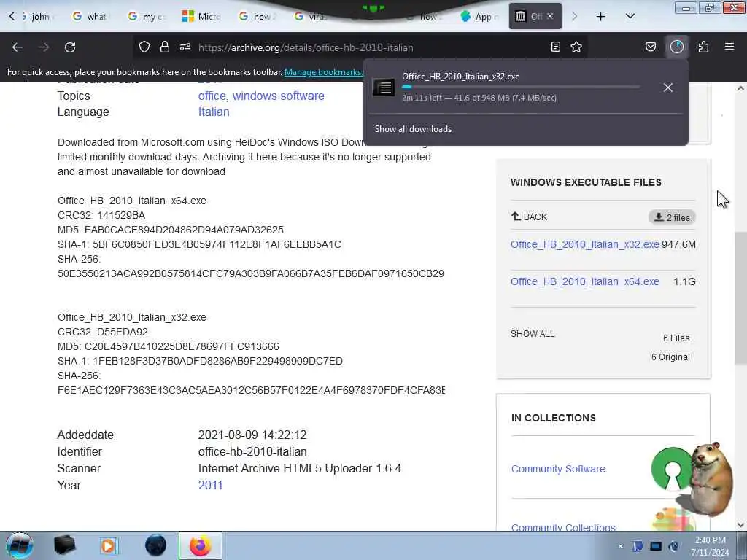Image resolution: width=747 pixels, height=560 pixels.
Task: Select the Addeddate value 2021-08-09 14:22:12
Action: [x=252, y=435]
